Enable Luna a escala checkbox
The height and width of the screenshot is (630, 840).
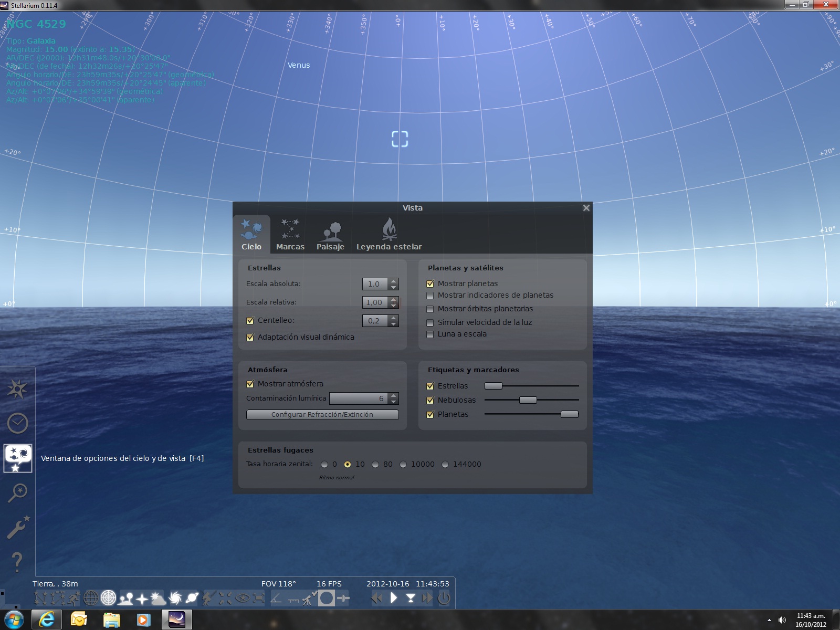pyautogui.click(x=430, y=334)
